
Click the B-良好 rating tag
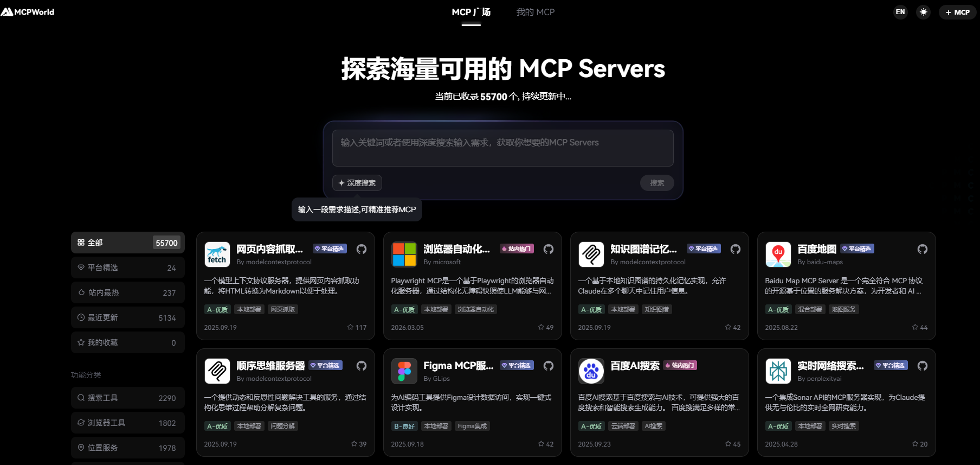(x=404, y=426)
